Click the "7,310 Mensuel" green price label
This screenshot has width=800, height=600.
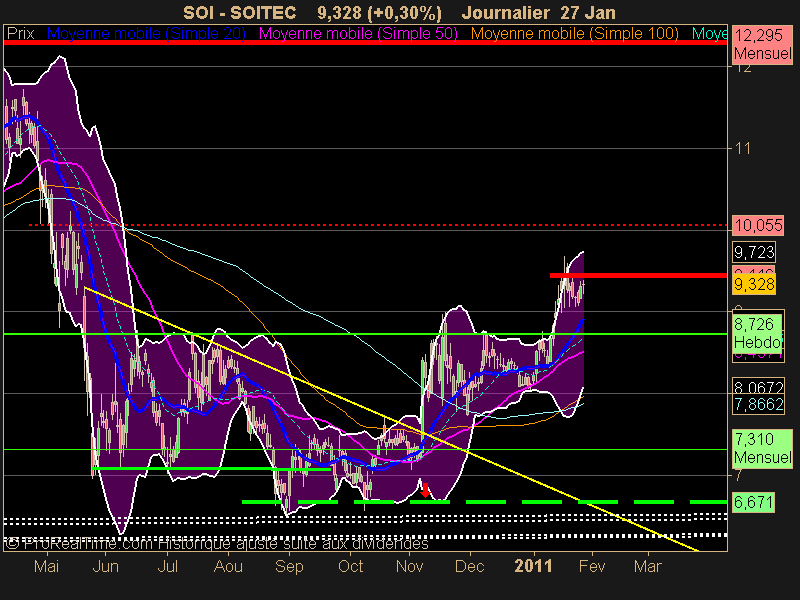point(762,448)
